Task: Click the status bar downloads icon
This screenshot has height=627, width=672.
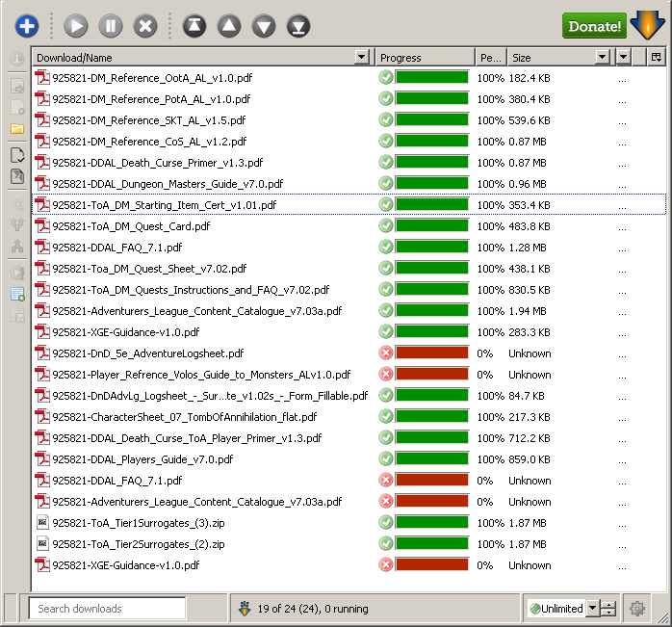Action: [245, 608]
